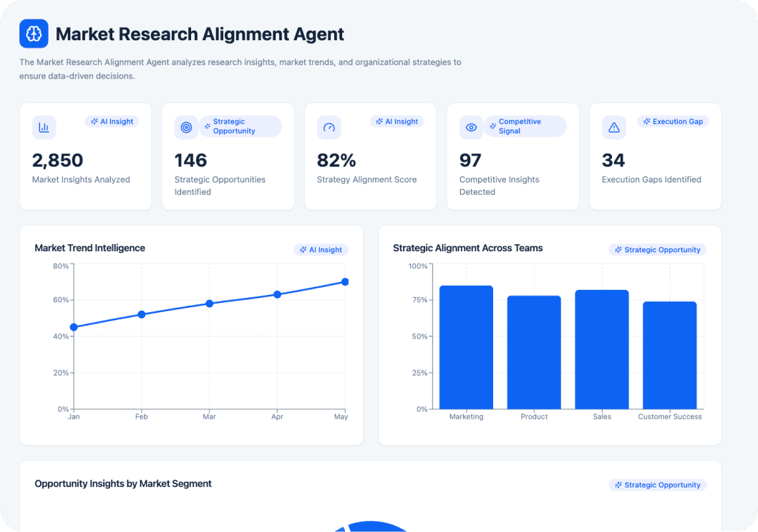Click the Strategy Alignment Score value 82%

coord(336,160)
